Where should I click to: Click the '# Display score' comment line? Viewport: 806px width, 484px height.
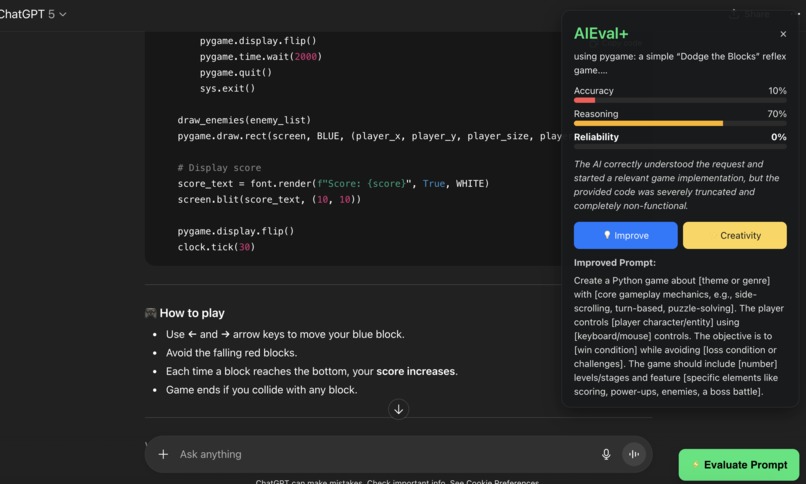pos(219,168)
